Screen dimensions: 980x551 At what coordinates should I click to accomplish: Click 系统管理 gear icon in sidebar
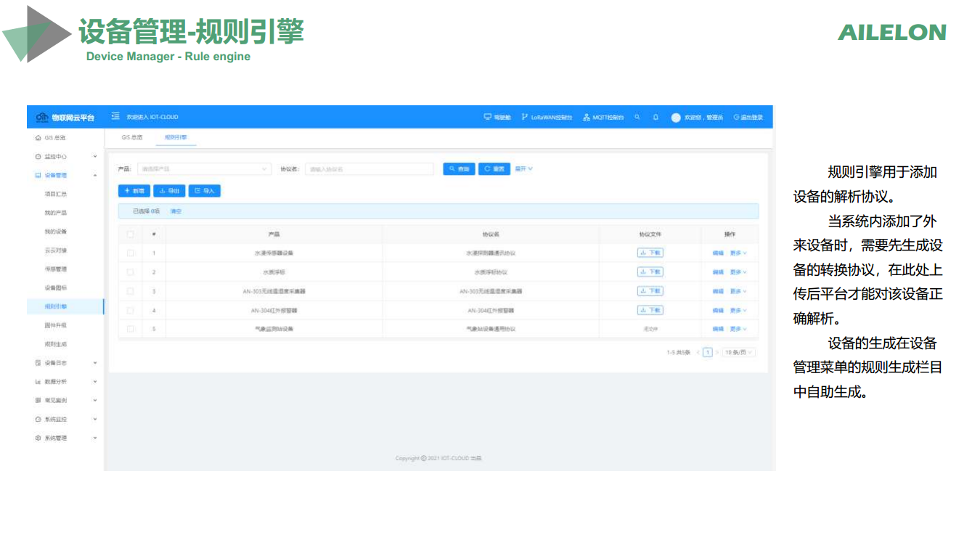point(38,438)
